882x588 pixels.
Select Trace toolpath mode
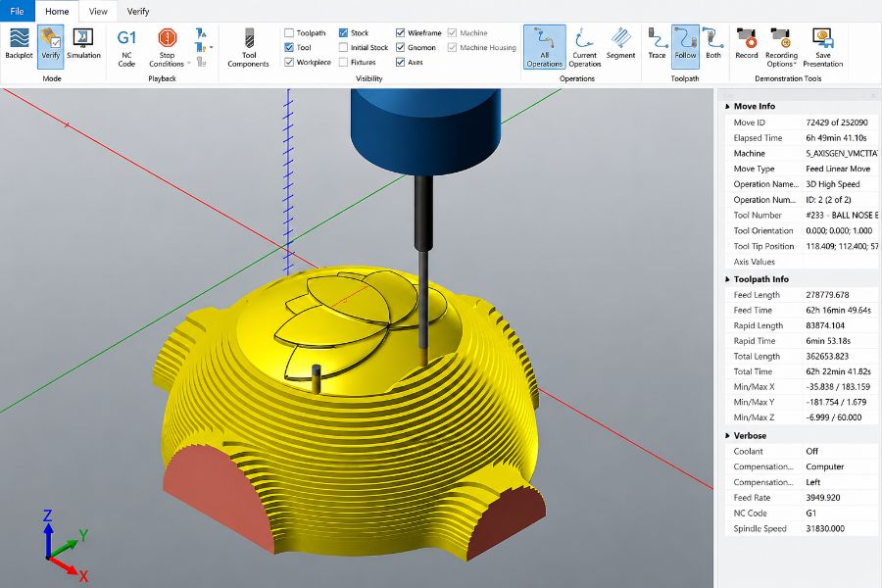(657, 44)
